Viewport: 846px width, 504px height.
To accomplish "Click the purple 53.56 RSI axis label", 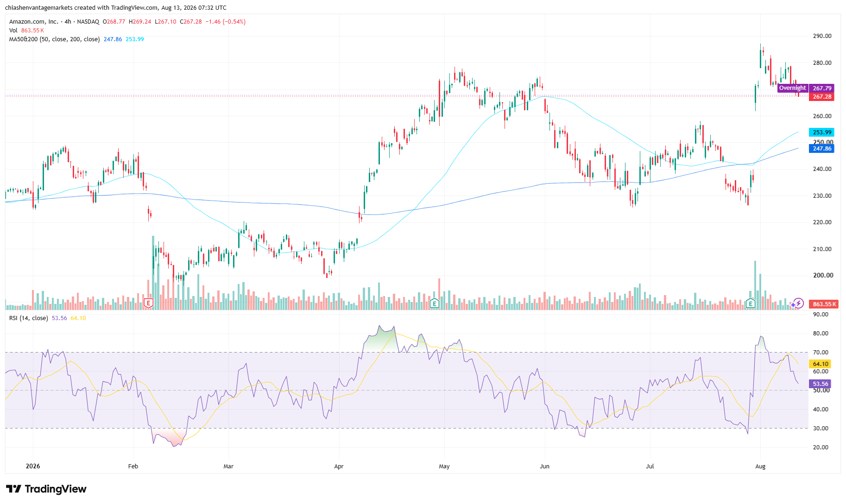I will 820,384.
